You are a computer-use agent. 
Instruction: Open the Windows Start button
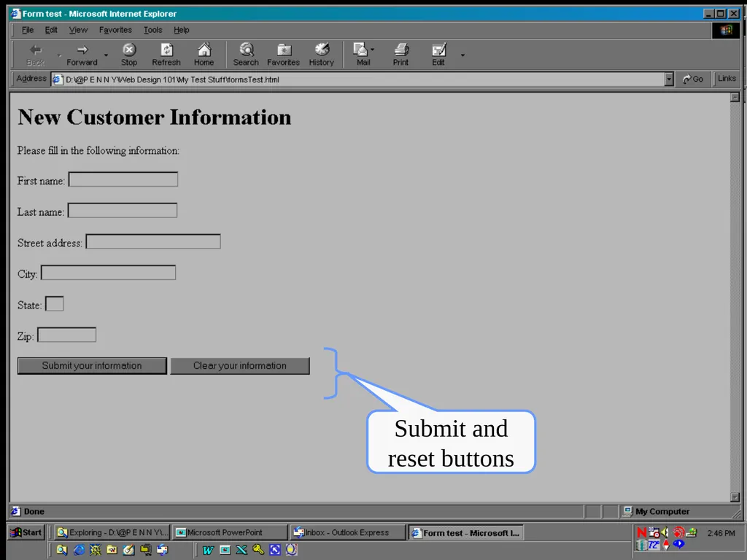click(27, 532)
